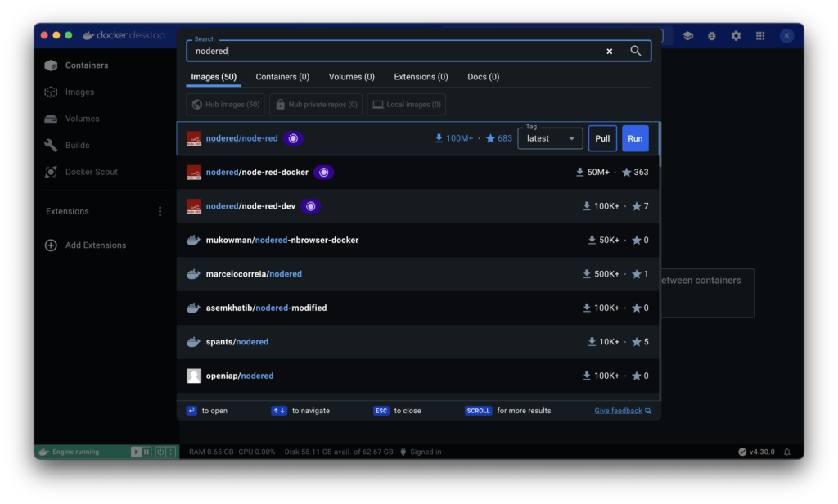Screen dimensions: 838x504
Task: Click the magnifier search icon in search box
Action: pos(636,51)
